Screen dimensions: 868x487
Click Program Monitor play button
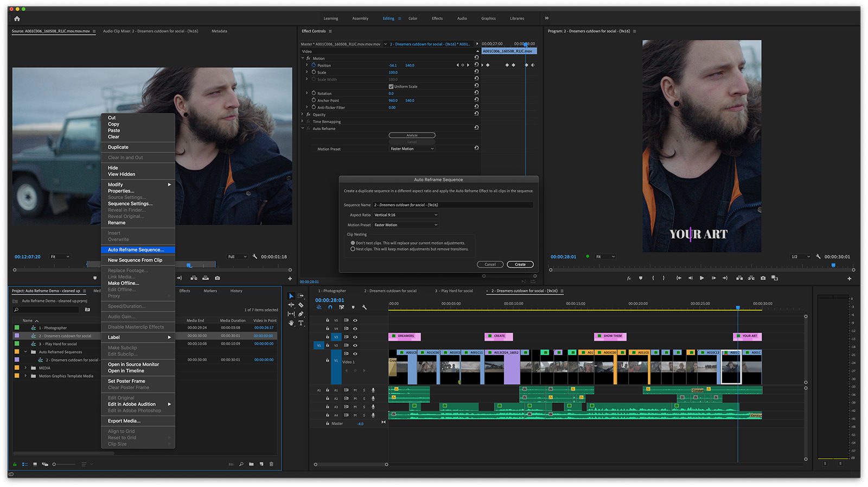tap(702, 278)
